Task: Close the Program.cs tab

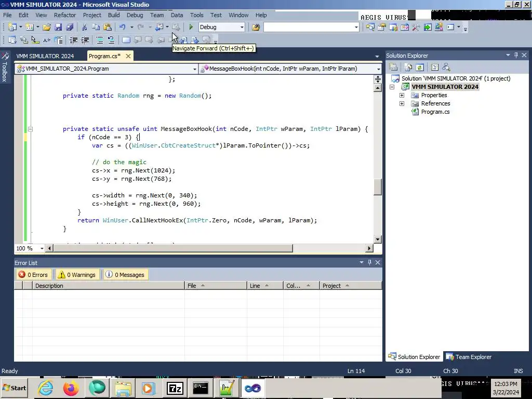Action: 128,56
